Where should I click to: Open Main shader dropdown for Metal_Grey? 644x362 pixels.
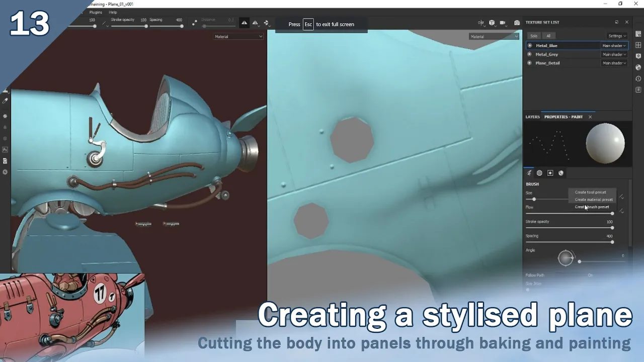click(614, 54)
